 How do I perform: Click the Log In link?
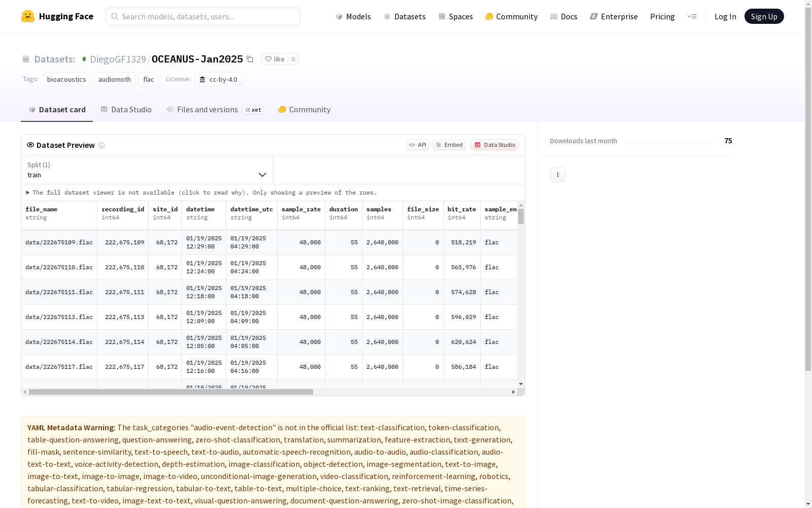pos(725,16)
